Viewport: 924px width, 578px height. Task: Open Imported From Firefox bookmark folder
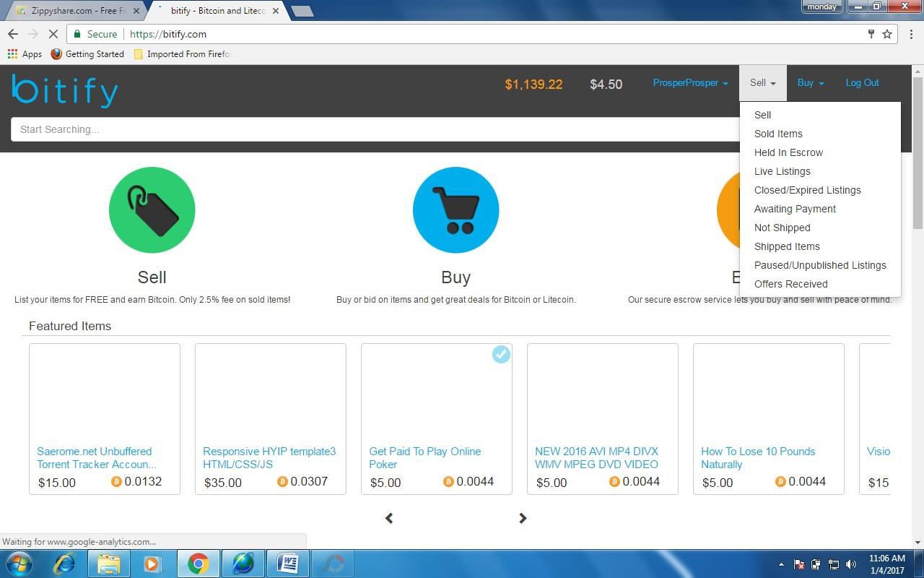click(x=183, y=54)
